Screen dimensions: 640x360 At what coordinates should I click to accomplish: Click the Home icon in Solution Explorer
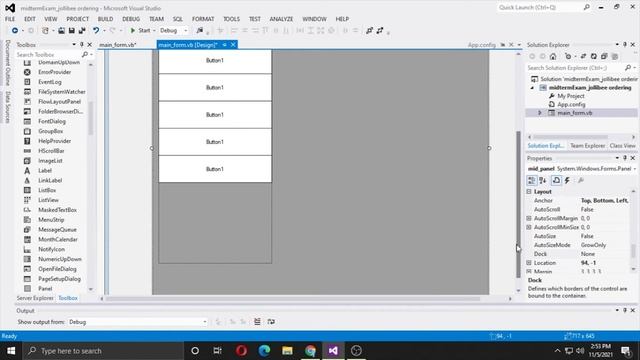tap(553, 56)
